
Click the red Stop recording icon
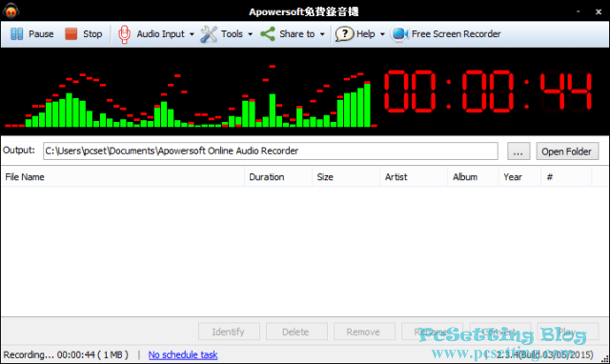point(71,34)
